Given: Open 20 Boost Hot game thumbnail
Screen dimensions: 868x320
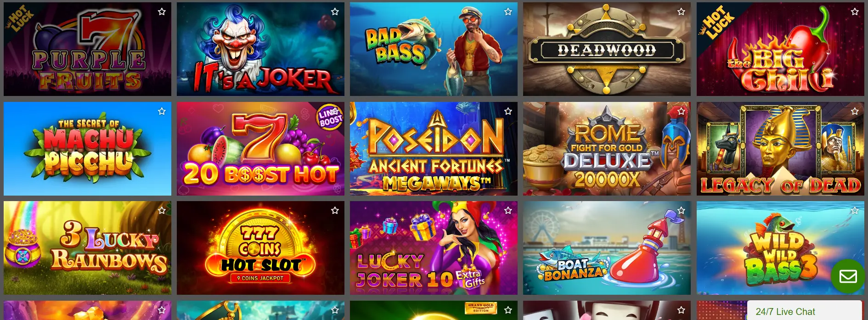Looking at the screenshot, I should pyautogui.click(x=260, y=149).
